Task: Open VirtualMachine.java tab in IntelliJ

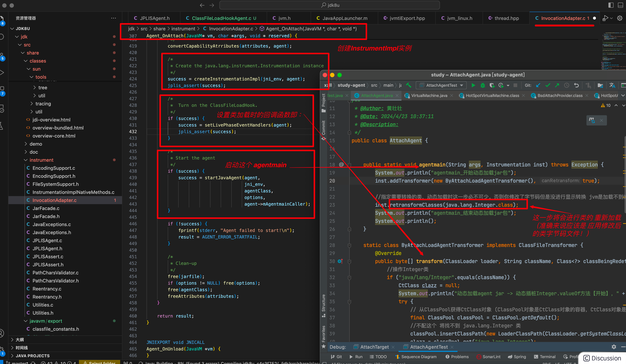Action: (429, 95)
